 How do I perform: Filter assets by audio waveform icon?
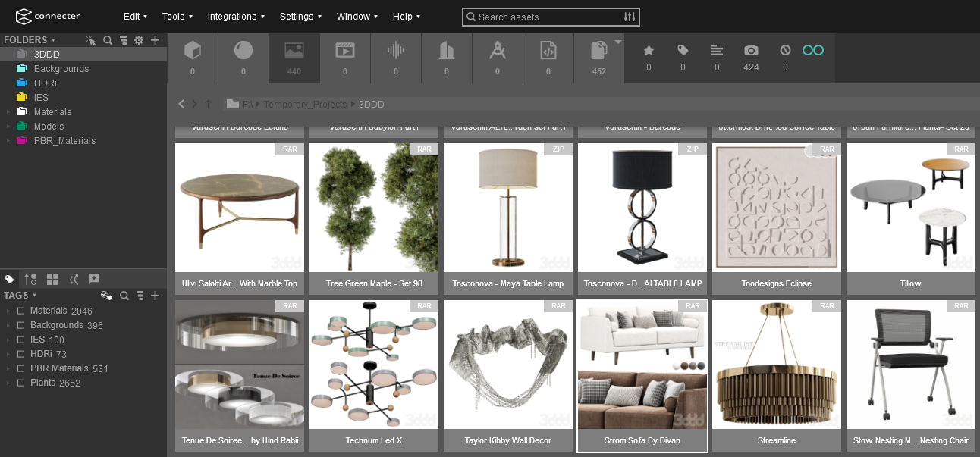tap(396, 51)
